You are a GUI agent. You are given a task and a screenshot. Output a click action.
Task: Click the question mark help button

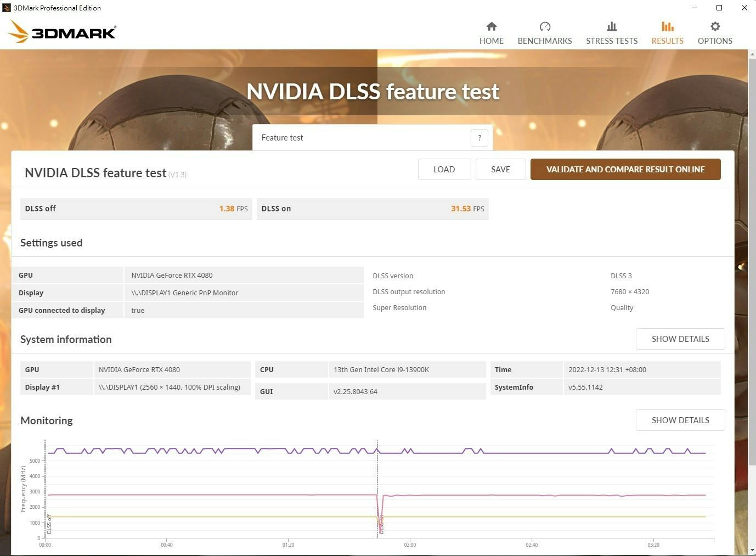click(x=479, y=138)
